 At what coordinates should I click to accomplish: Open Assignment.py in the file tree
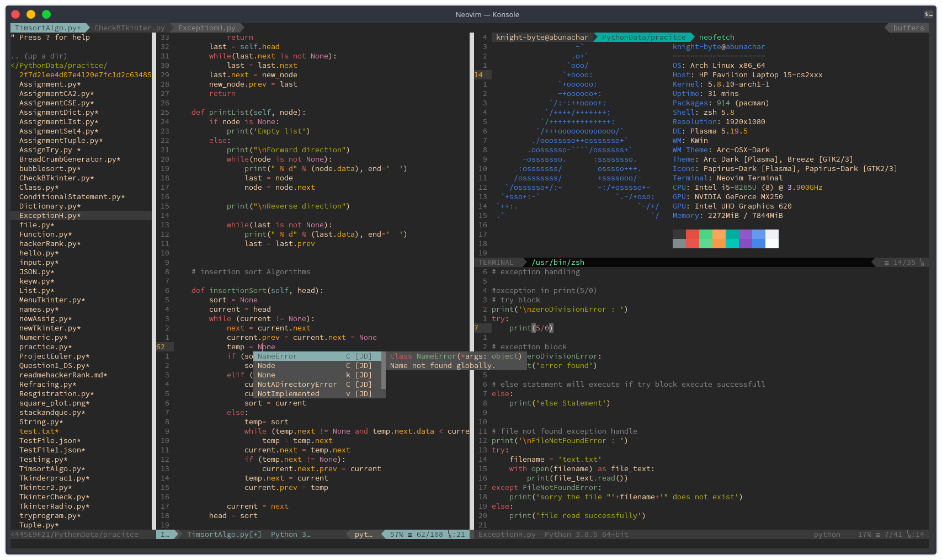pos(50,84)
